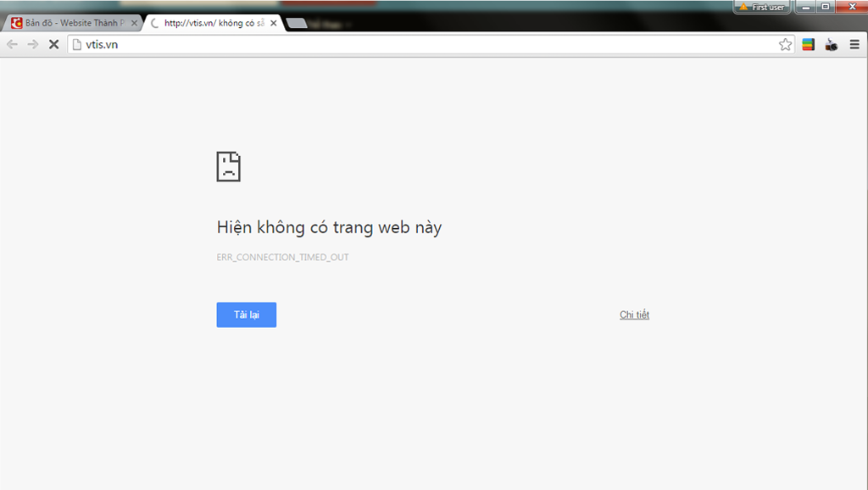The height and width of the screenshot is (490, 868).
Task: Click the Tải lại reload button
Action: (247, 315)
